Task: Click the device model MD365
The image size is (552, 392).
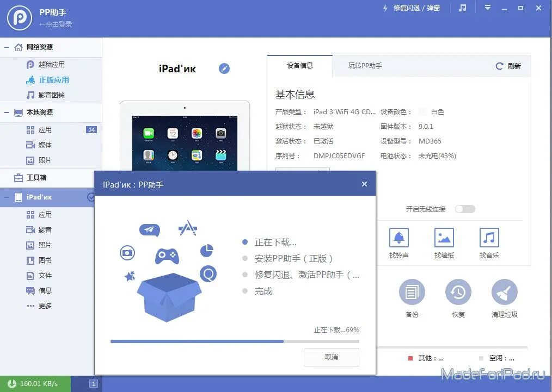Action: pos(430,141)
